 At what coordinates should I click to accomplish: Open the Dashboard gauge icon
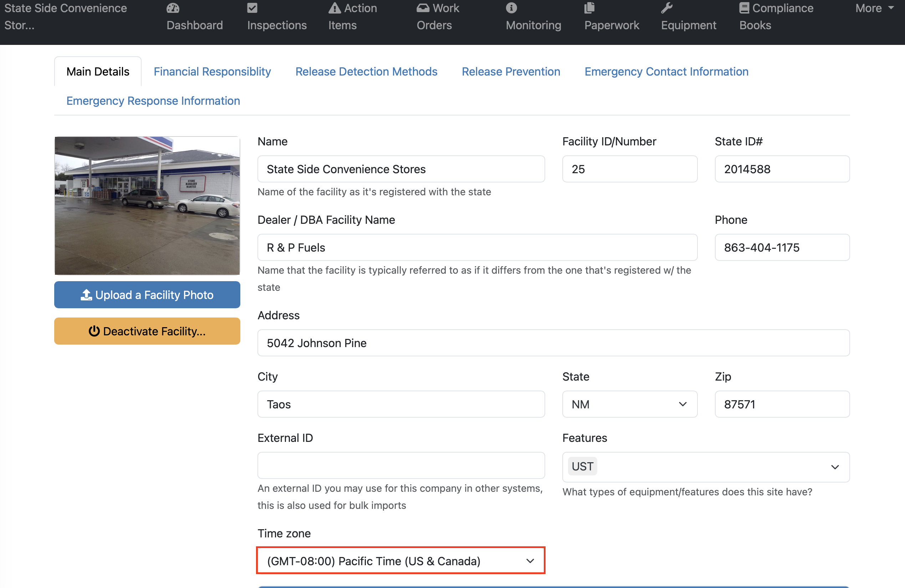click(173, 8)
